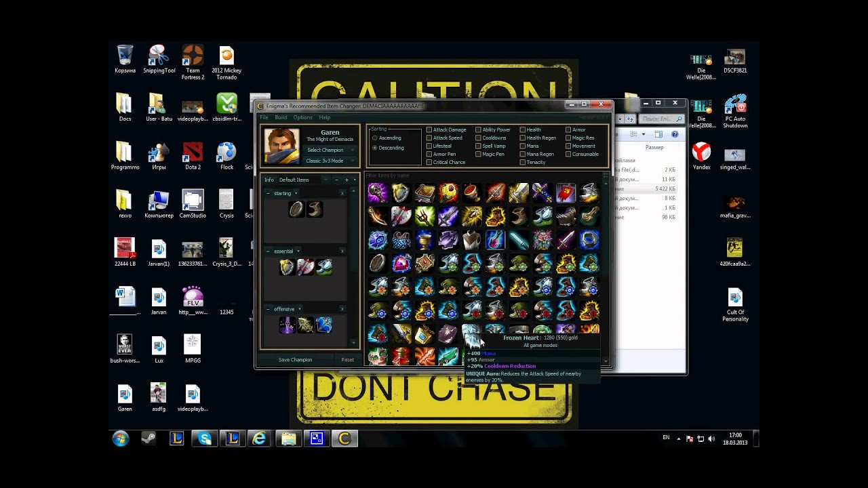Collapse the starting item group
The width and height of the screenshot is (868, 488).
268,193
